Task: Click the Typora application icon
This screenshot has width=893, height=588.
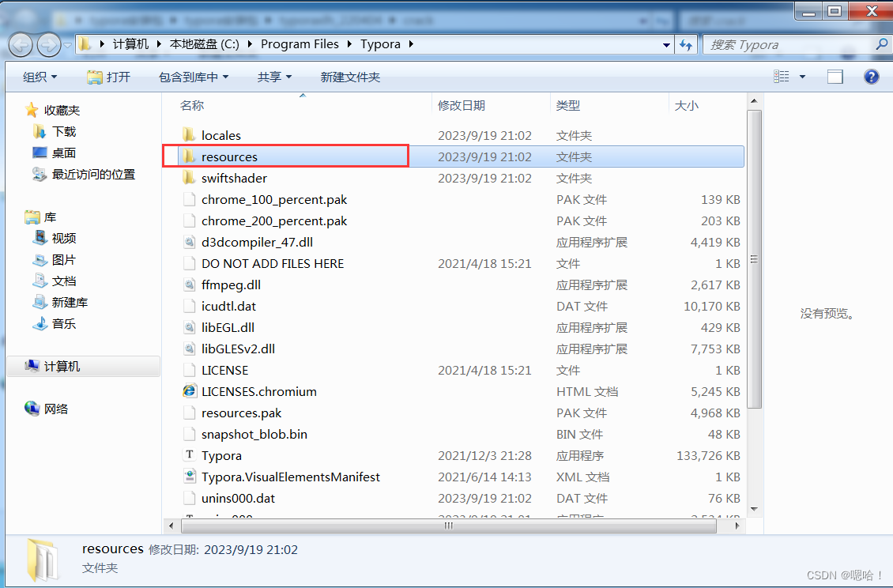Action: click(x=189, y=454)
